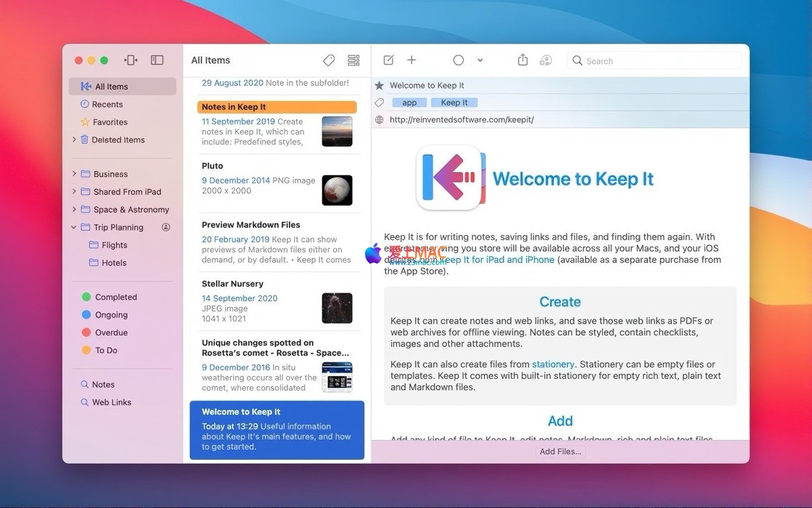Open Recents in the sidebar
812x508 pixels.
pyautogui.click(x=107, y=104)
